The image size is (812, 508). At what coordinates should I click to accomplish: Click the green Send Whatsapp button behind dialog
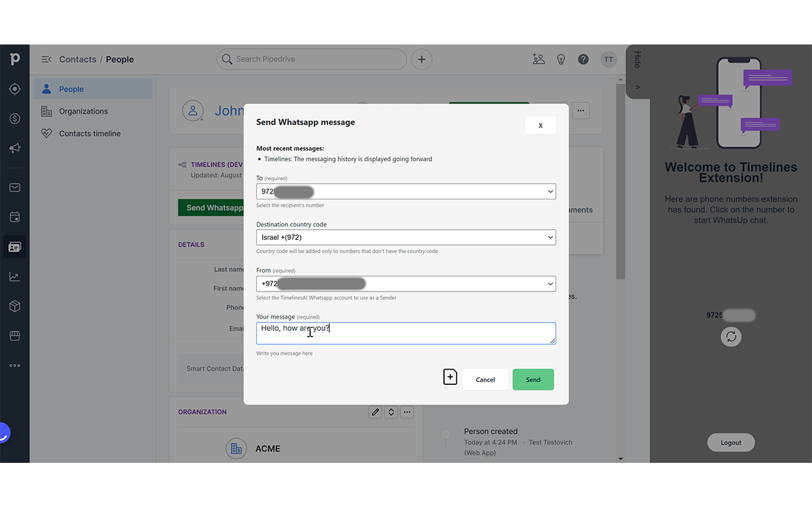coord(211,208)
